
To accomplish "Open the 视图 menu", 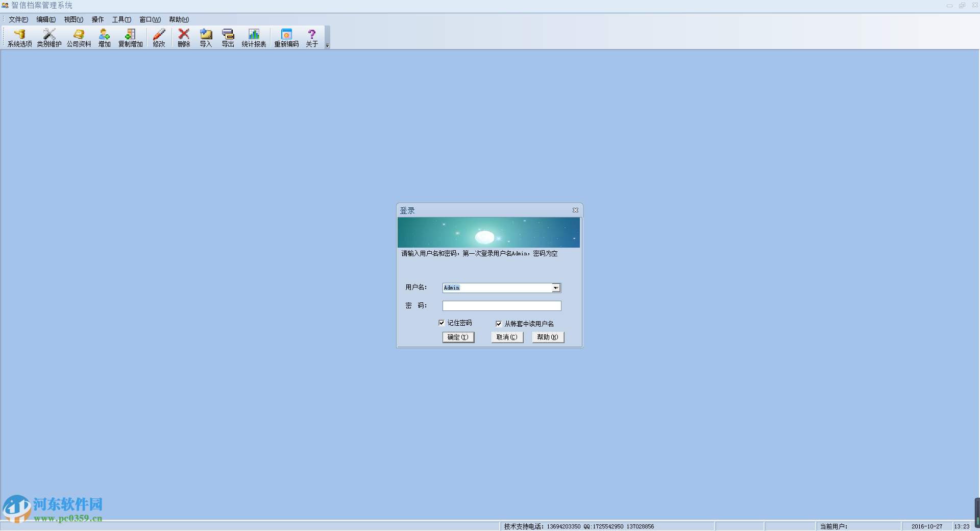I will click(73, 19).
